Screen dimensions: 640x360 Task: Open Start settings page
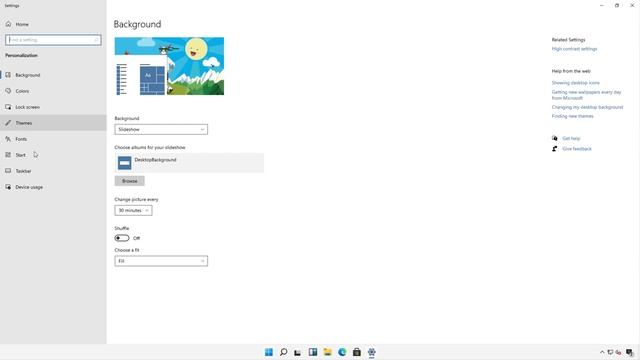[x=53, y=155]
